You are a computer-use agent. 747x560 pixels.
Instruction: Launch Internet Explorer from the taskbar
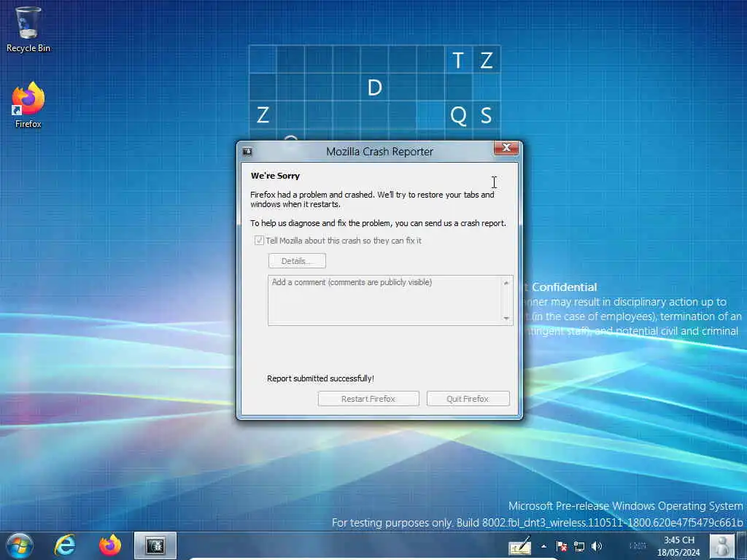point(65,545)
